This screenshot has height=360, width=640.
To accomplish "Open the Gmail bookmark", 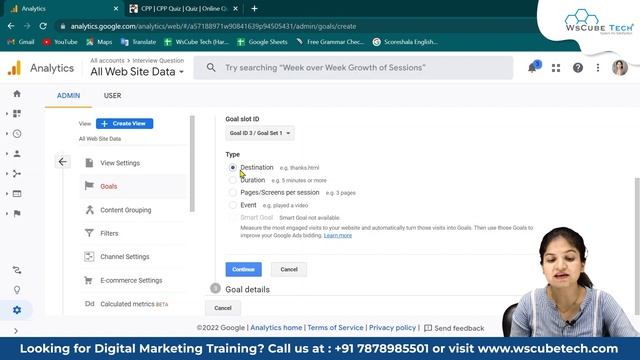I will click(x=21, y=42).
